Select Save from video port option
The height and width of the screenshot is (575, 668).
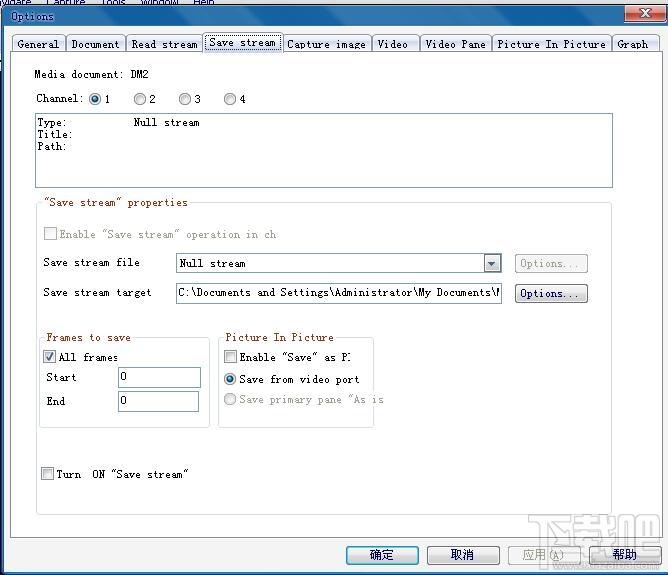tap(230, 379)
